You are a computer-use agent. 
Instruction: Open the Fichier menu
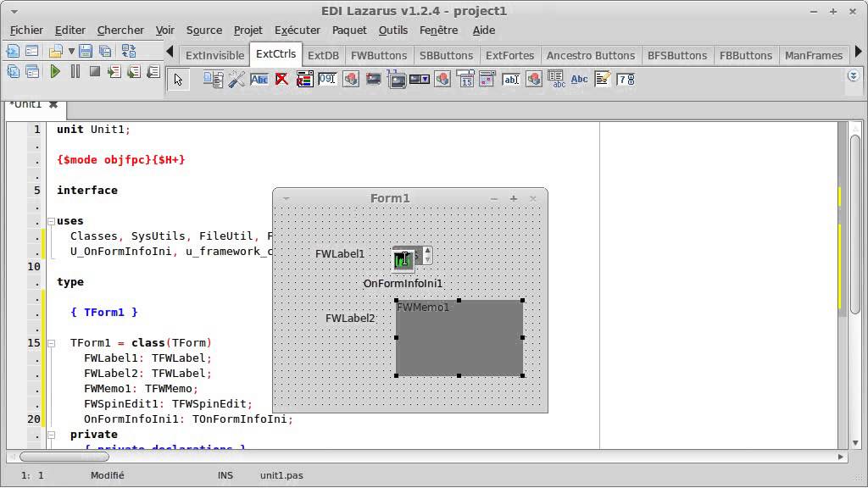pyautogui.click(x=26, y=30)
